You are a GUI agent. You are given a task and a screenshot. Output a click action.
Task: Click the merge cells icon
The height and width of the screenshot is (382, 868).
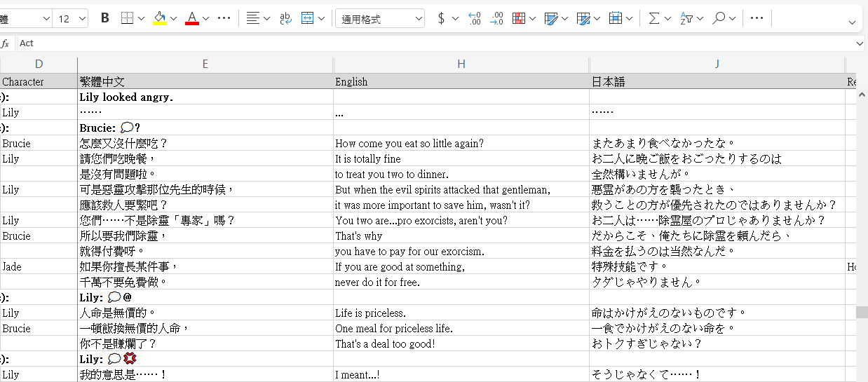[307, 18]
